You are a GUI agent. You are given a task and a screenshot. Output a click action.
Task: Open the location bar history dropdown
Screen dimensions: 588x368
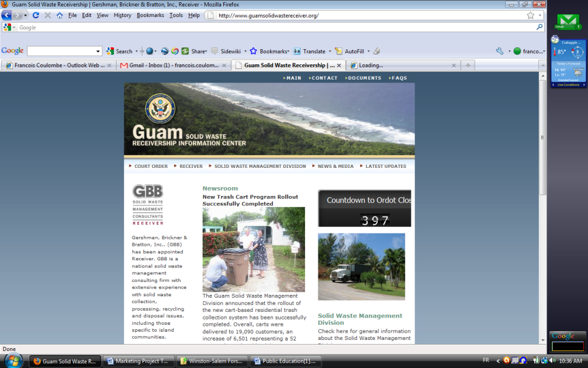click(x=540, y=15)
